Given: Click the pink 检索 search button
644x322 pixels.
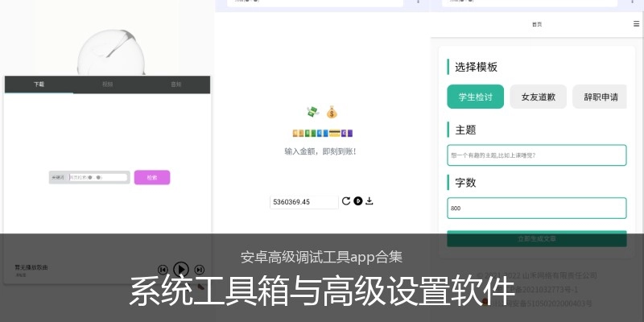Looking at the screenshot, I should pos(152,177).
